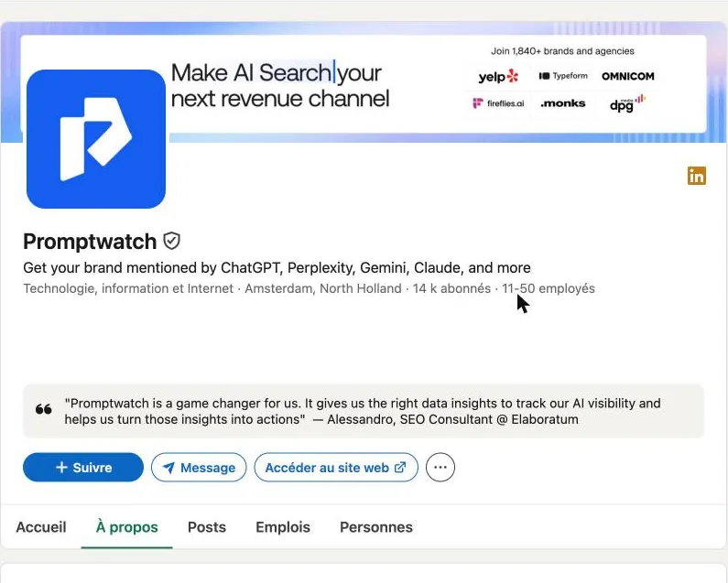Click the Suivre follow button

(83, 468)
